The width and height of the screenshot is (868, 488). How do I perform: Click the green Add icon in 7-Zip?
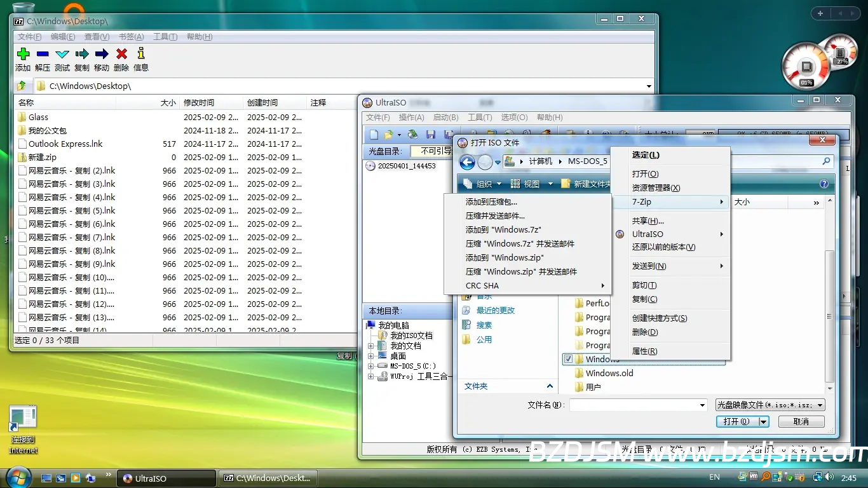23,54
